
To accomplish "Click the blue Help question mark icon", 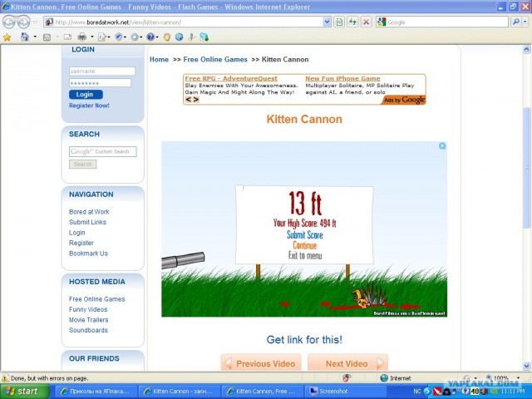I will 150,37.
